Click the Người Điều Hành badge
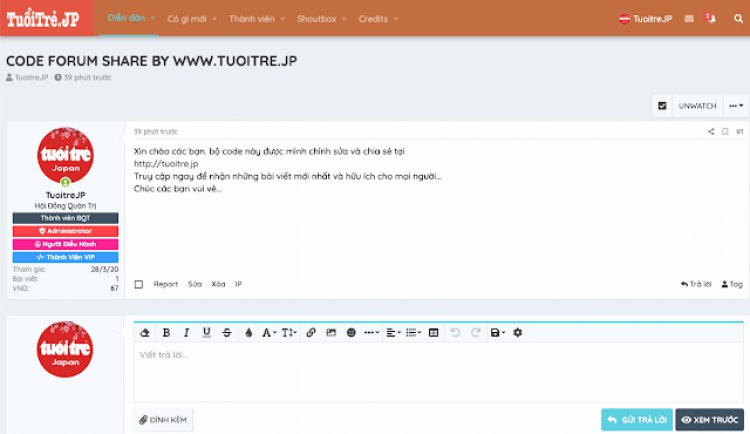Image resolution: width=750 pixels, height=434 pixels. coord(66,244)
